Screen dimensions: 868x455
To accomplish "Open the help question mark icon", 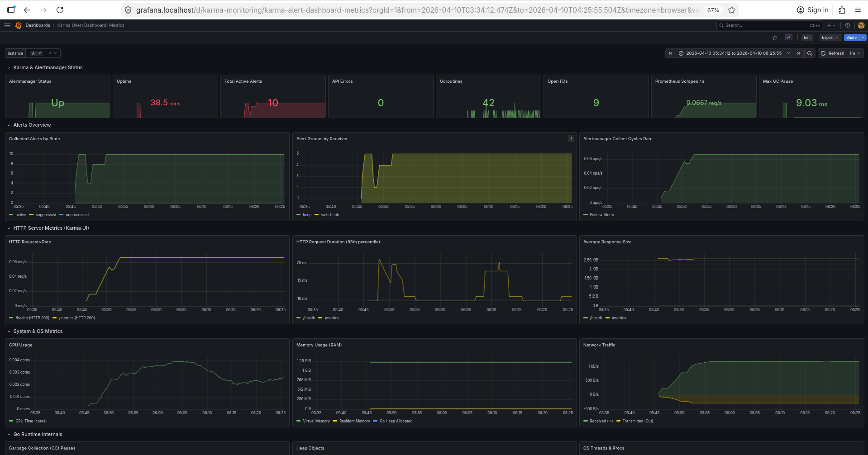I will (848, 25).
